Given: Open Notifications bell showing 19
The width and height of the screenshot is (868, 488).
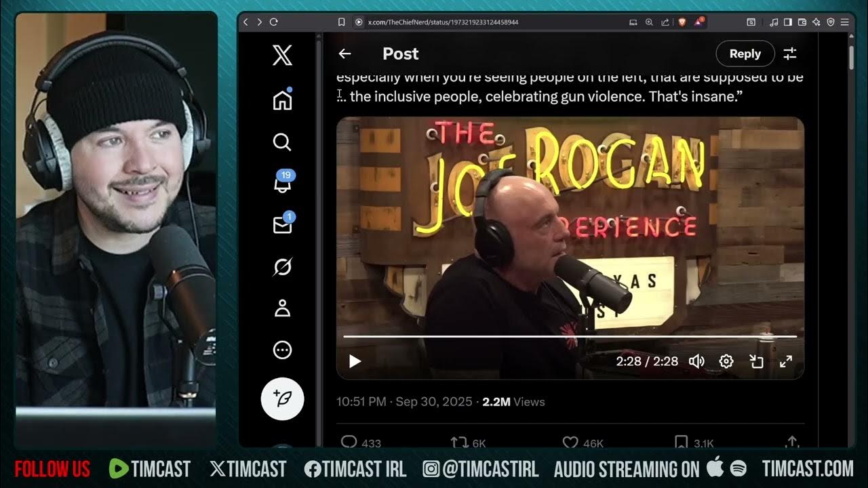Looking at the screenshot, I should coord(283,182).
